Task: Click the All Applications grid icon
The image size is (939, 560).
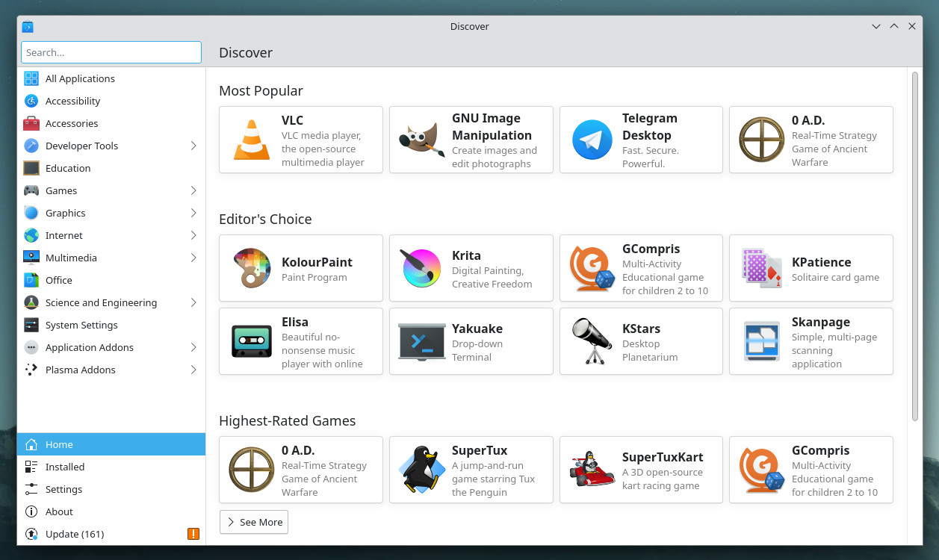Action: coord(31,78)
